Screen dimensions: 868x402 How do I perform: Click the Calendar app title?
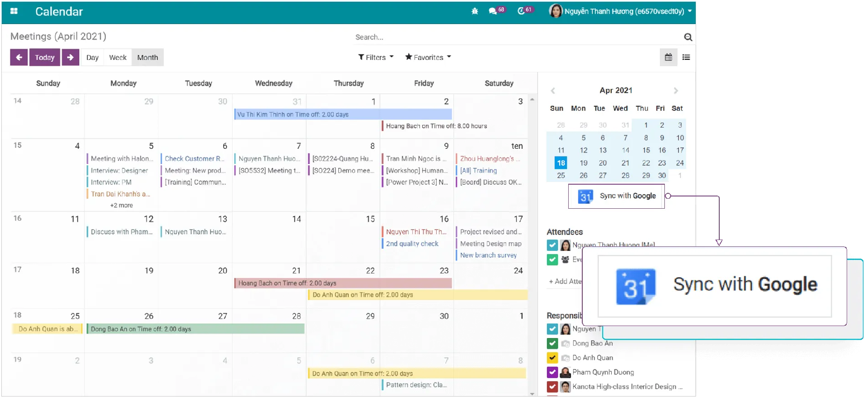59,12
